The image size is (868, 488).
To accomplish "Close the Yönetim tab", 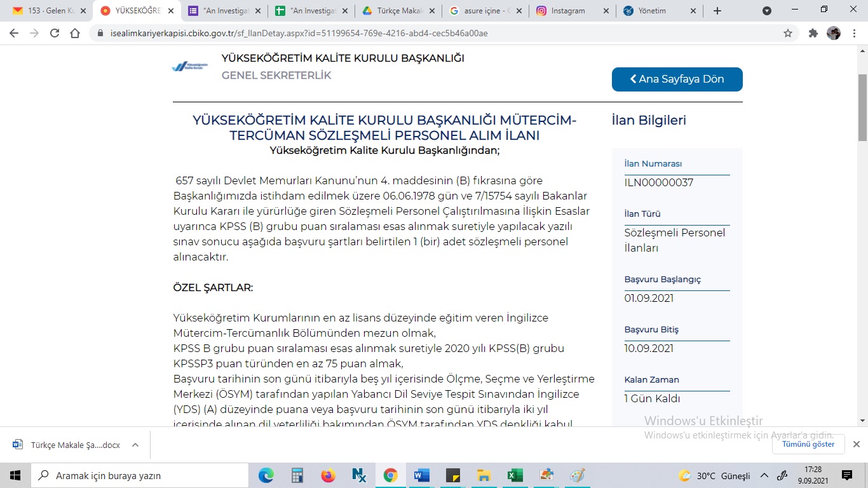I will point(693,11).
